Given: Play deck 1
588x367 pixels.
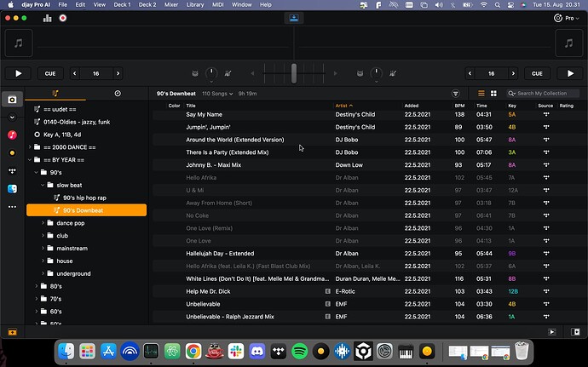Looking at the screenshot, I should 19,73.
